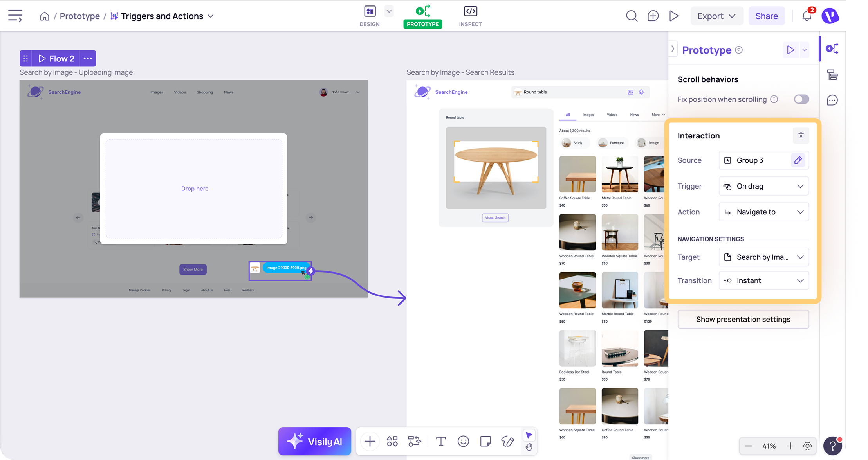Select the Search by Image - Uploading Image title

(x=76, y=72)
